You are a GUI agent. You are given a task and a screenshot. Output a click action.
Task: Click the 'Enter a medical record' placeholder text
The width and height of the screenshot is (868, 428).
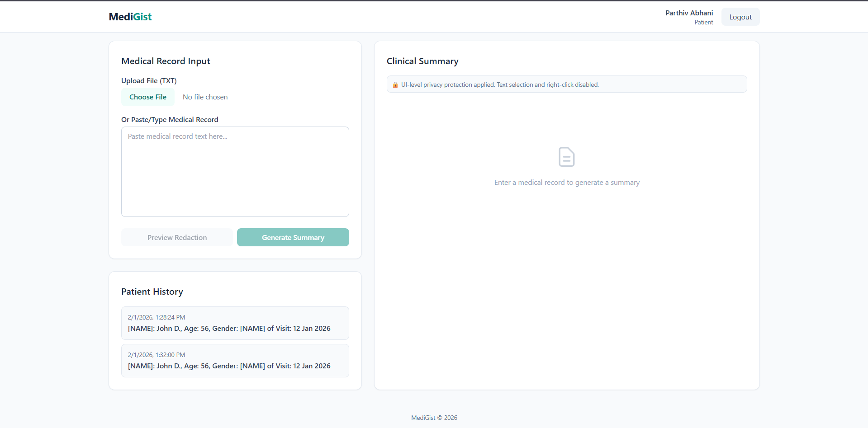(567, 182)
